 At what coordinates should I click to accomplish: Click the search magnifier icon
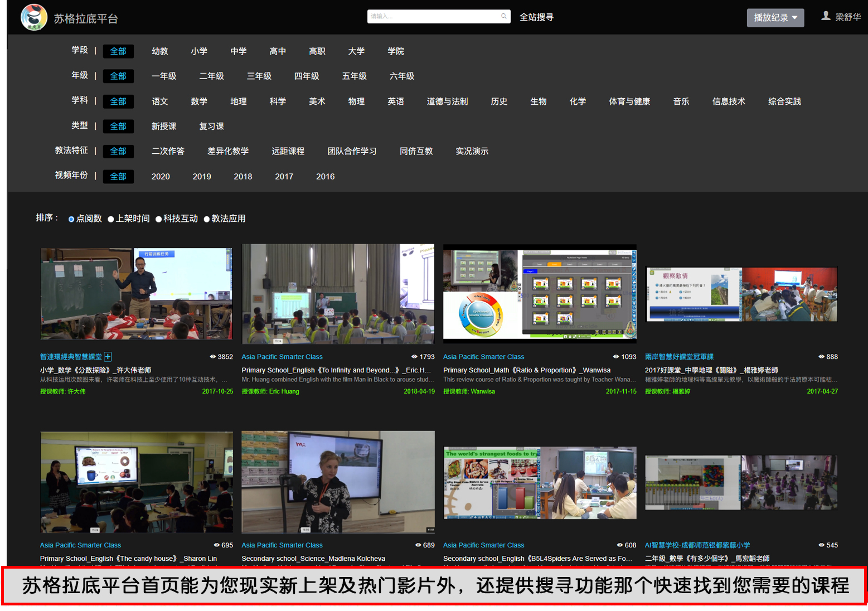(x=503, y=16)
